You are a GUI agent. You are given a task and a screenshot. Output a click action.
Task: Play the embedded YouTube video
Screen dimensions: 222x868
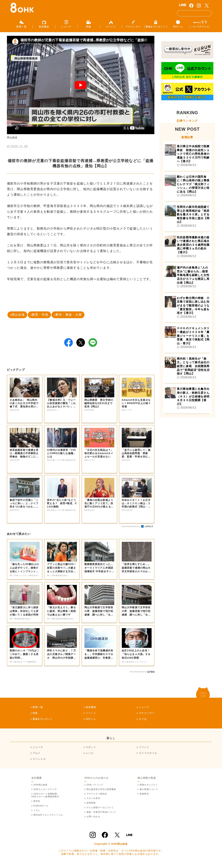pos(80,85)
